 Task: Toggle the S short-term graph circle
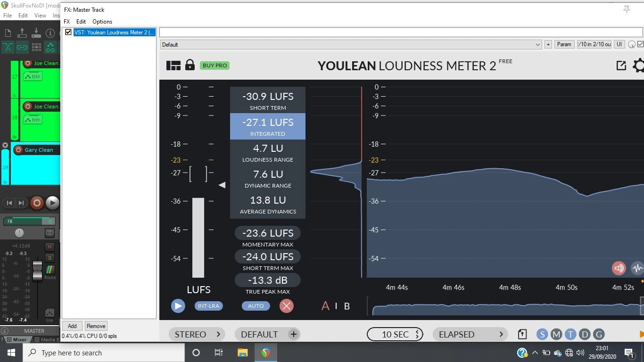[542, 334]
